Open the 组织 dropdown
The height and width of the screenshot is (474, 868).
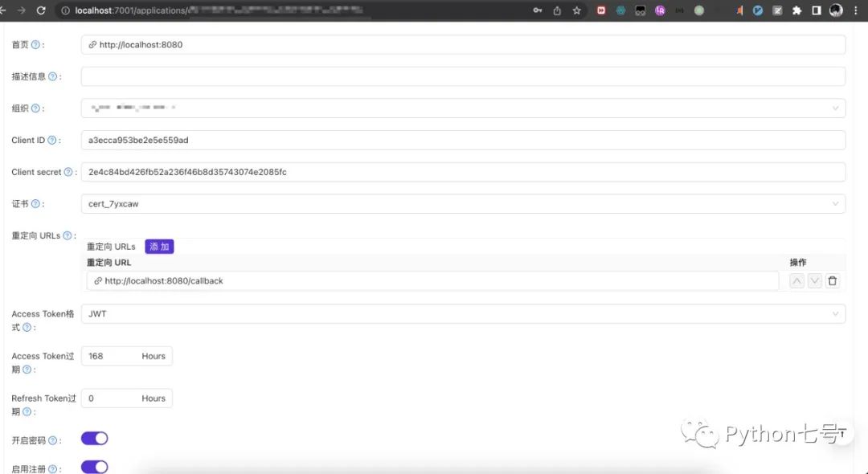[x=464, y=108]
